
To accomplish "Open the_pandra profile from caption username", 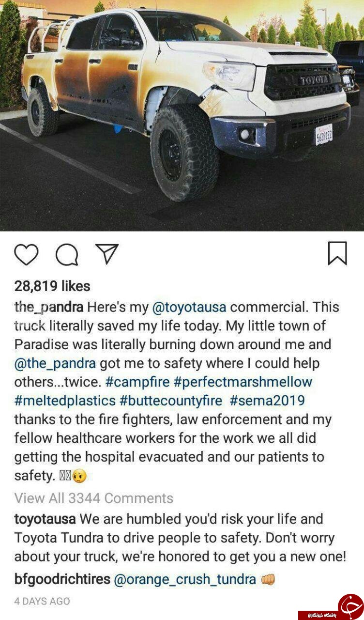I will [x=49, y=308].
